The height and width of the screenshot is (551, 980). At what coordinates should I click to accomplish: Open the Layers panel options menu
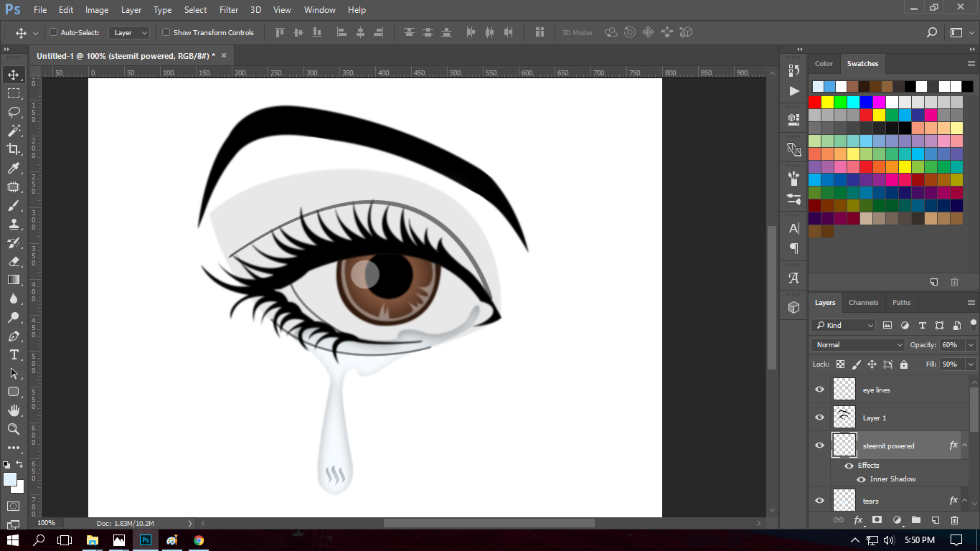971,303
